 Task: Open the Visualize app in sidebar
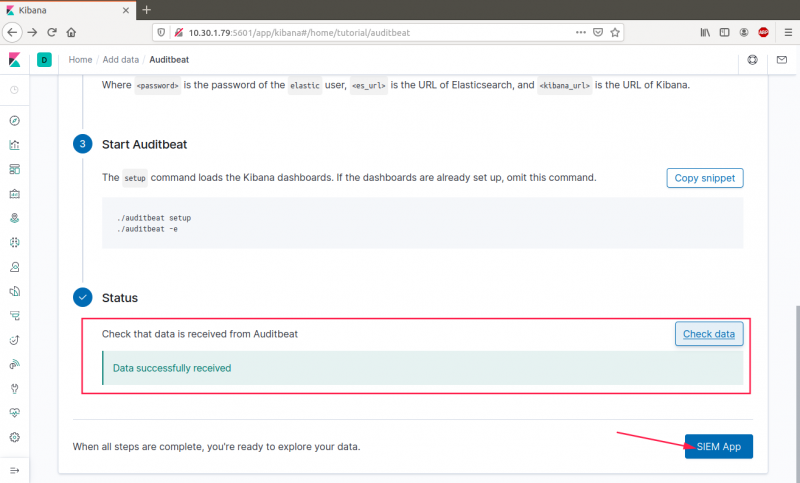click(14, 144)
